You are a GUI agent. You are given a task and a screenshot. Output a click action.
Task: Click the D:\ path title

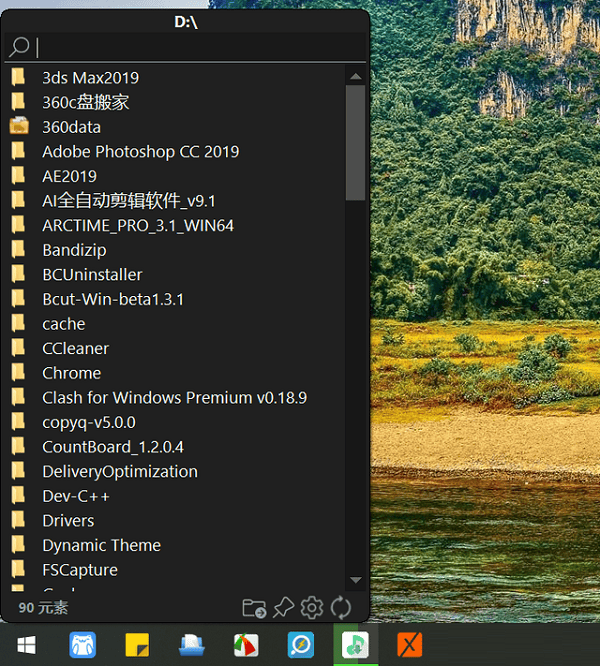[x=186, y=22]
